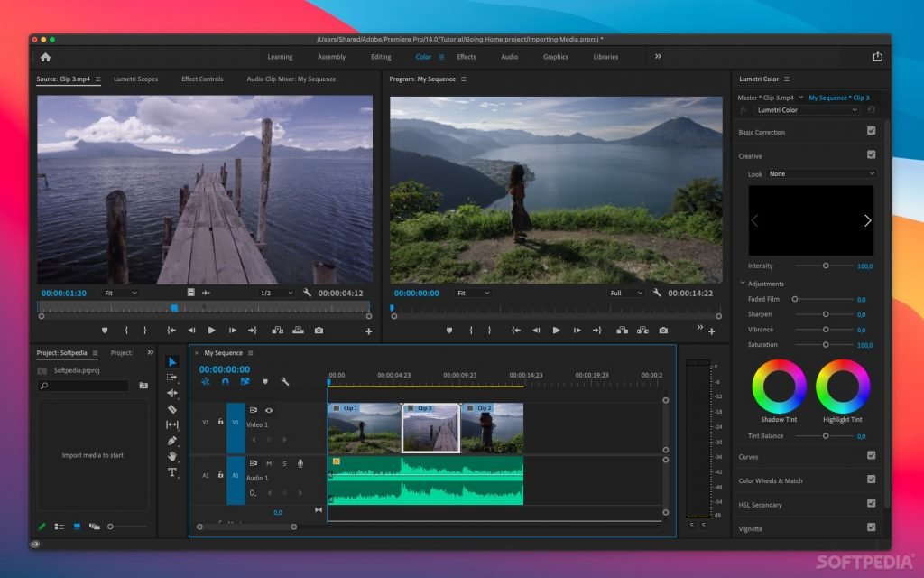Open the Look dropdown set to None
The width and height of the screenshot is (924, 578).
click(x=821, y=174)
